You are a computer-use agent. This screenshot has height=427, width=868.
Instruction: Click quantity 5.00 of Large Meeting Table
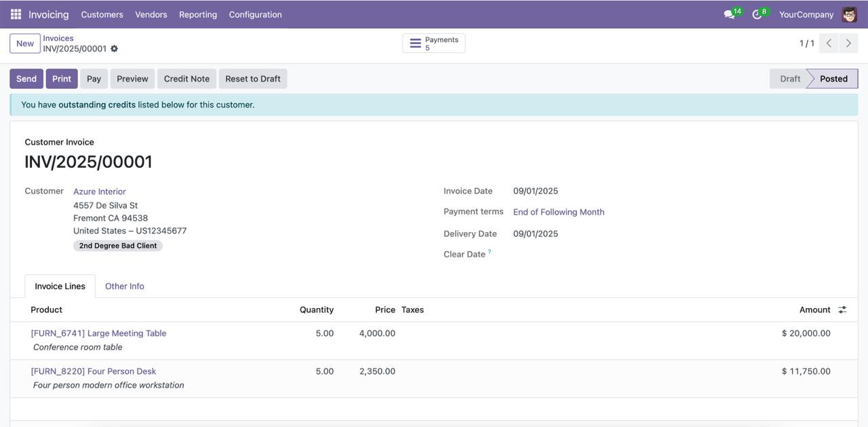pyautogui.click(x=325, y=333)
